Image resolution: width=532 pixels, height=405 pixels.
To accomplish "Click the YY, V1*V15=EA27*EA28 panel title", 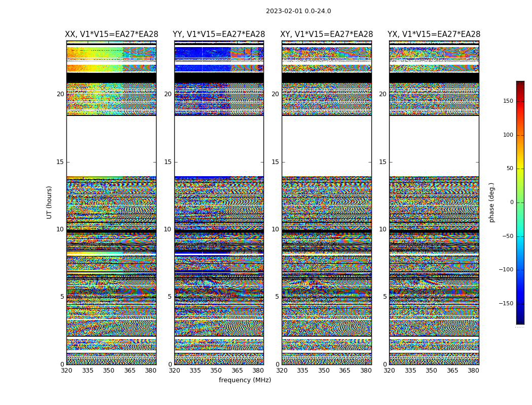I will [x=219, y=34].
